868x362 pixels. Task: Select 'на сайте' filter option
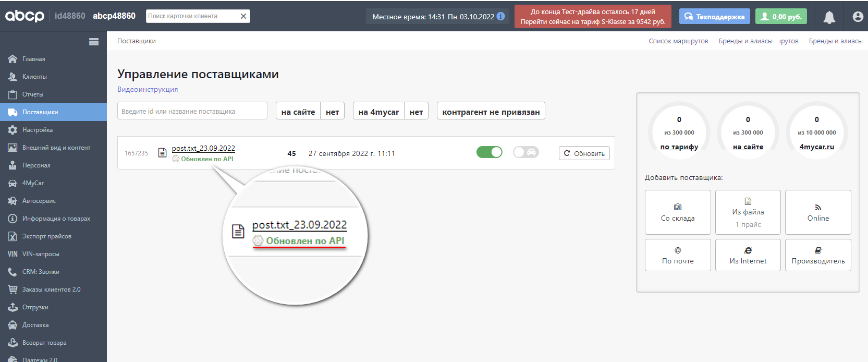coord(298,111)
